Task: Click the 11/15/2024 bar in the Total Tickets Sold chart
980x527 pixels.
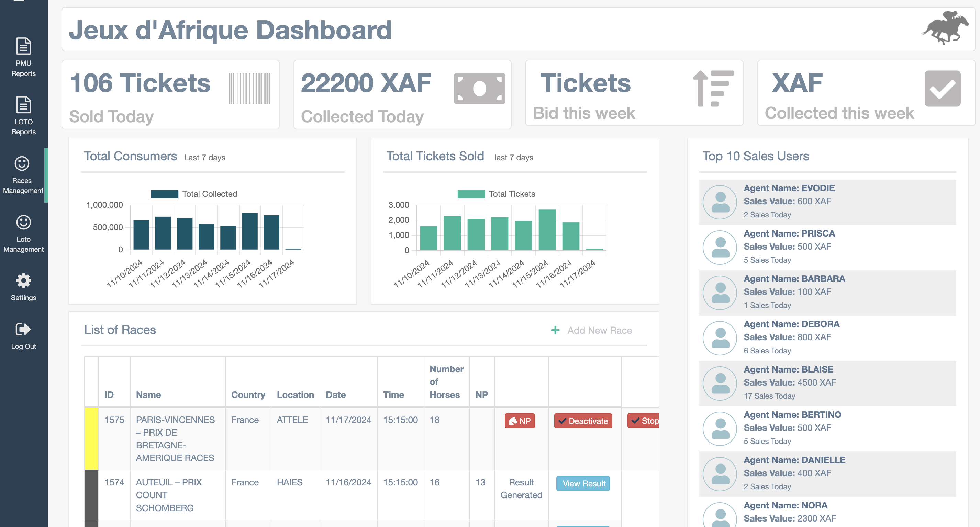Action: pos(547,230)
